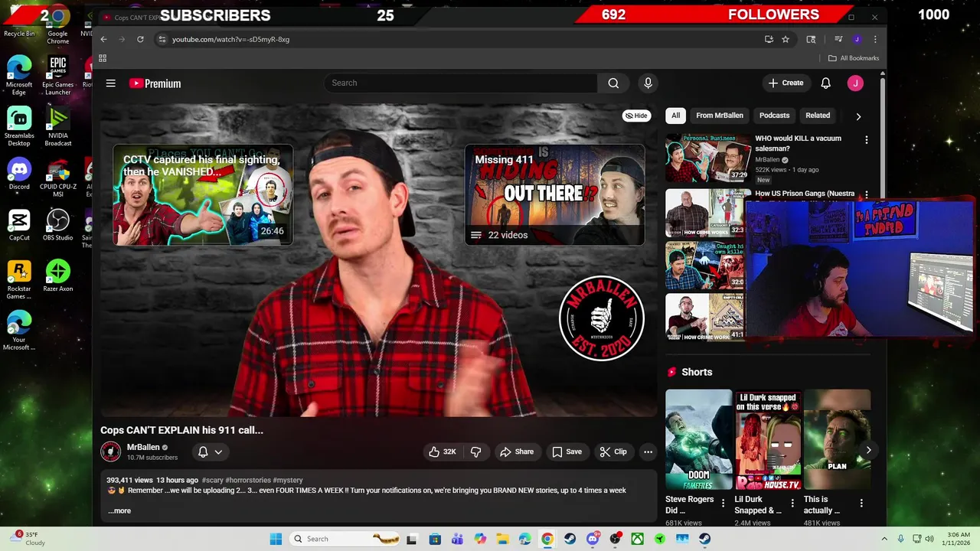Click the Chrome address bar URL

click(230, 39)
